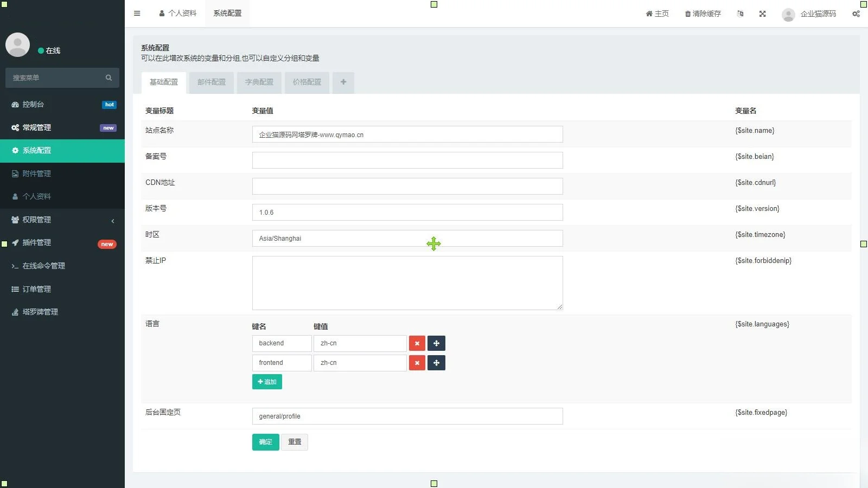This screenshot has width=868, height=488.
Task: Click the 追加 button to append a language
Action: click(267, 382)
